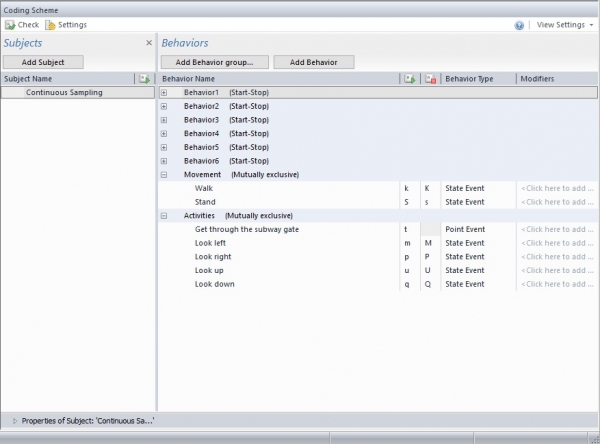Click the Behavior2 (Start-Stop) row
This screenshot has width=600, height=444.
click(378, 106)
